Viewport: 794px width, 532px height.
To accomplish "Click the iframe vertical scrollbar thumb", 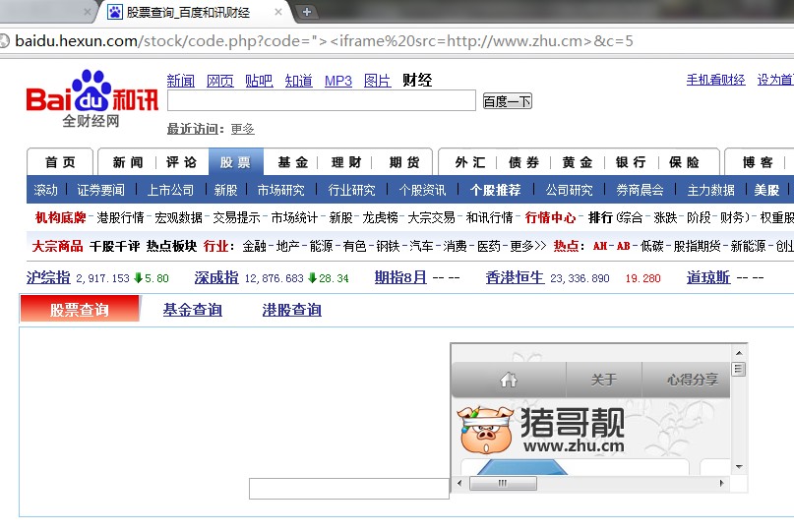I will [x=739, y=369].
